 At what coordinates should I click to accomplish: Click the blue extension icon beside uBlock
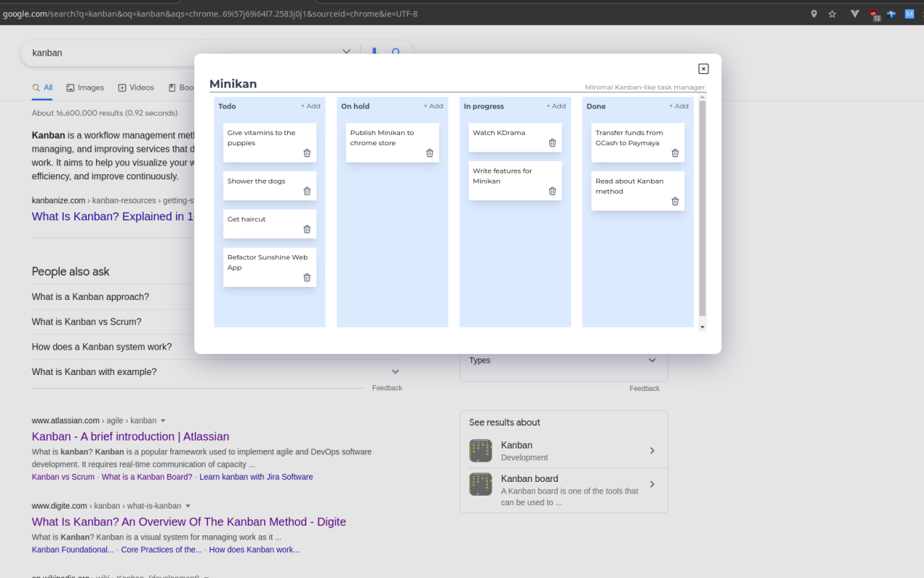pyautogui.click(x=892, y=14)
